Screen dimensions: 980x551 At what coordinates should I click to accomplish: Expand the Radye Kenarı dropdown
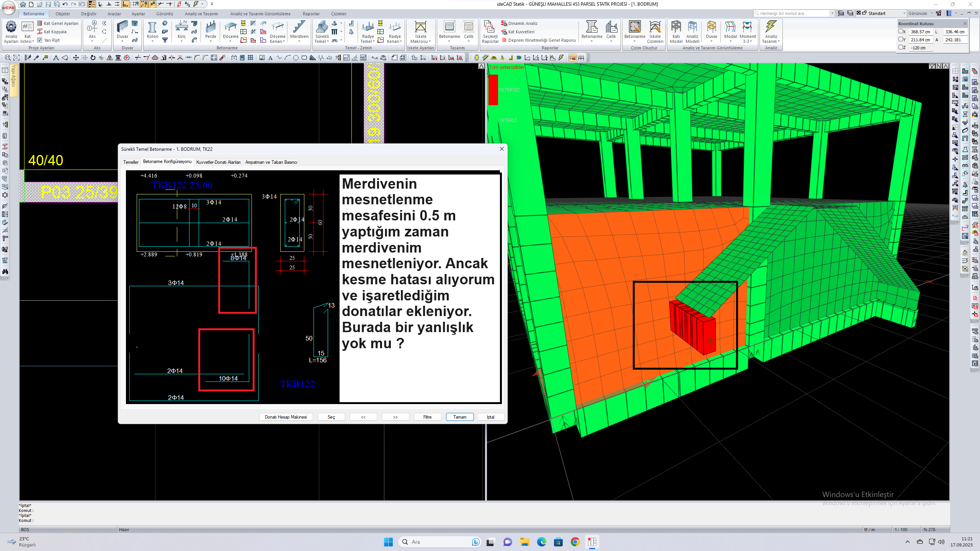click(x=401, y=41)
